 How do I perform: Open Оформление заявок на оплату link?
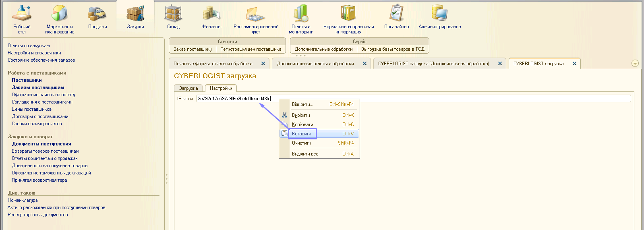pos(43,95)
